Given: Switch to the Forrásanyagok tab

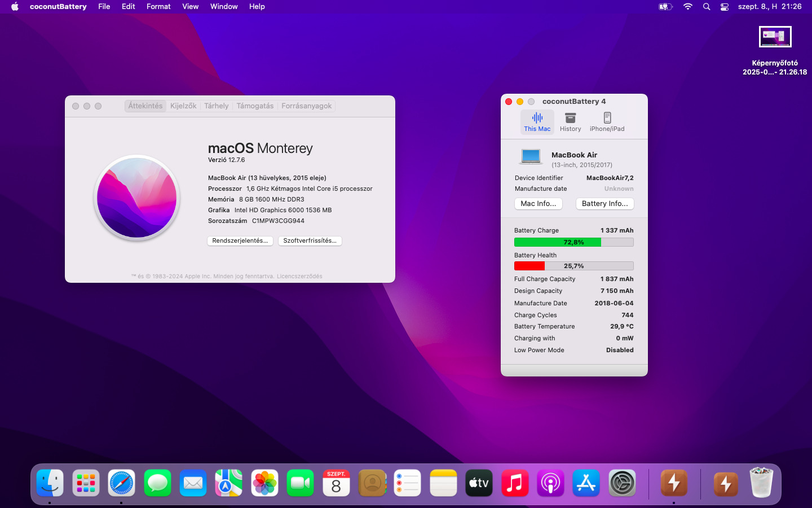Looking at the screenshot, I should [x=307, y=106].
